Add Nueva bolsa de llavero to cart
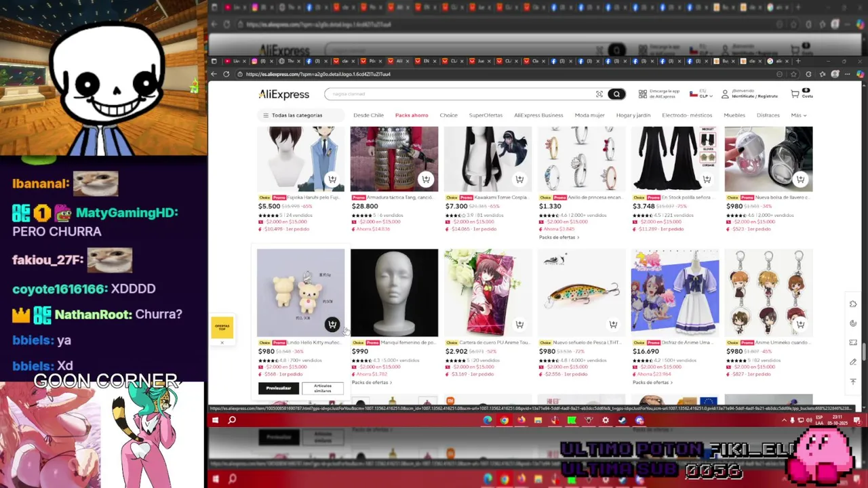 click(x=800, y=179)
